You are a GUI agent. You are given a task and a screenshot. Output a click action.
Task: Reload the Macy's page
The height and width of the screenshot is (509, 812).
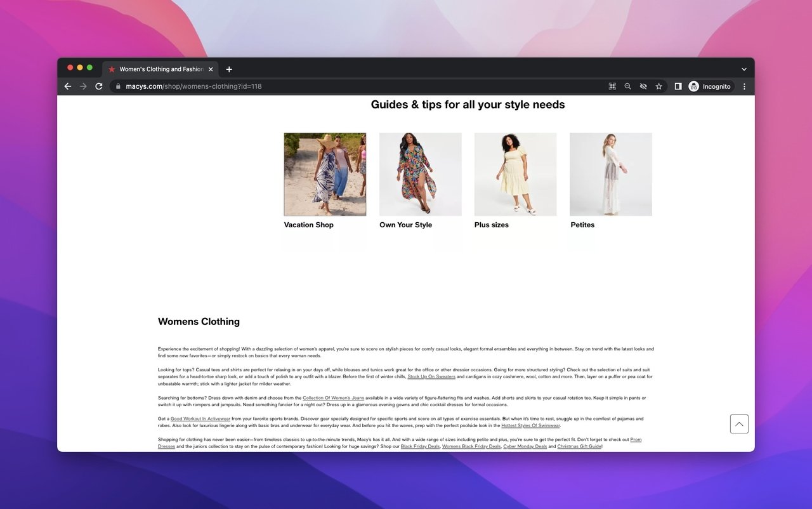(99, 86)
